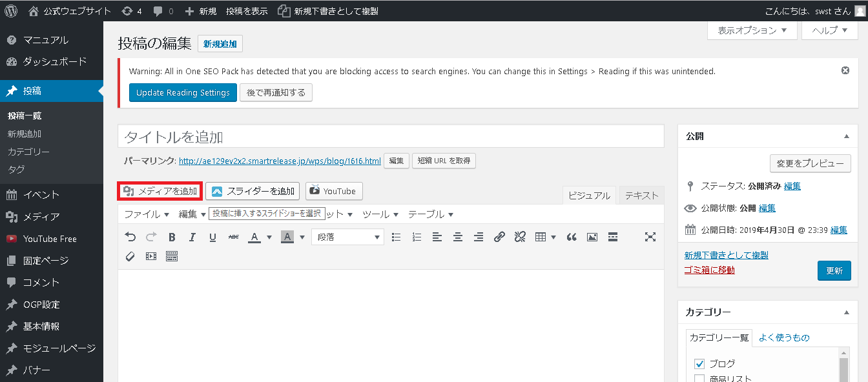Viewport: 868px width, 382px height.
Task: Open the ツール editor menu
Action: point(380,214)
